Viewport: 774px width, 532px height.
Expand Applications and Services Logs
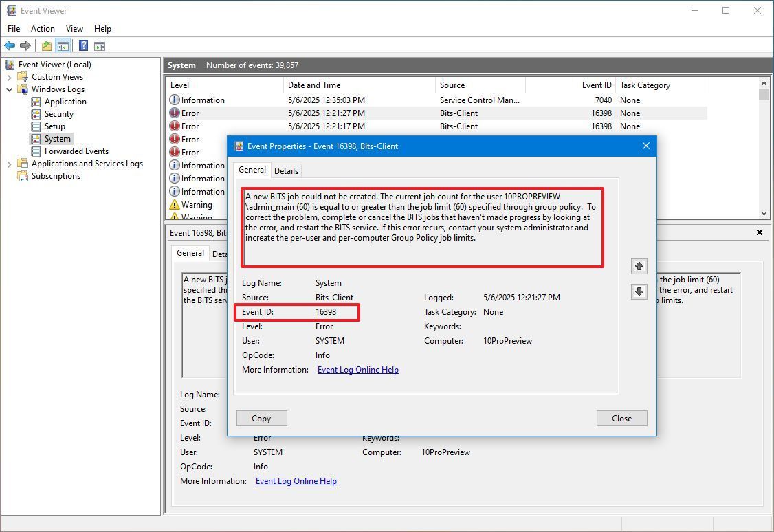9,164
